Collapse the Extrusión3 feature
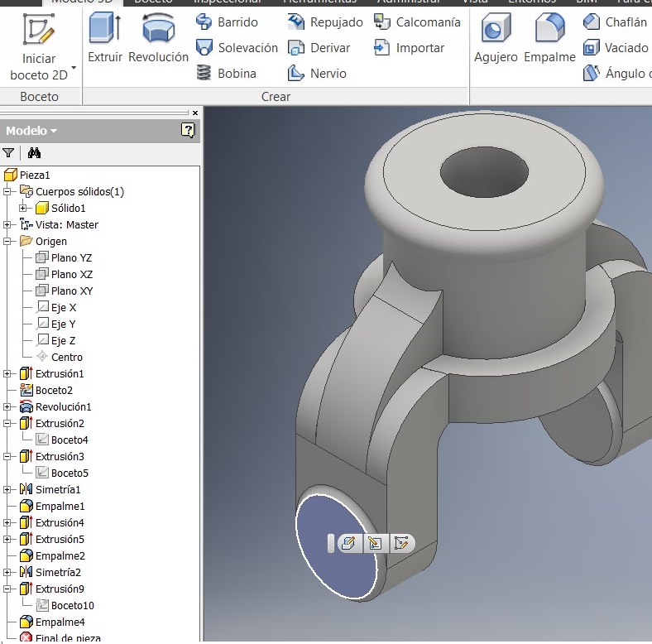 coord(7,456)
